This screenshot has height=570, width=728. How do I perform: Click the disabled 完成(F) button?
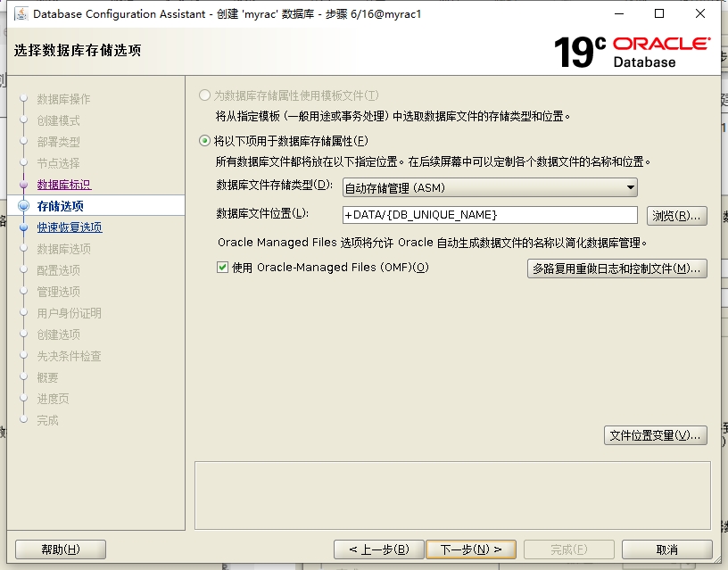tap(569, 549)
